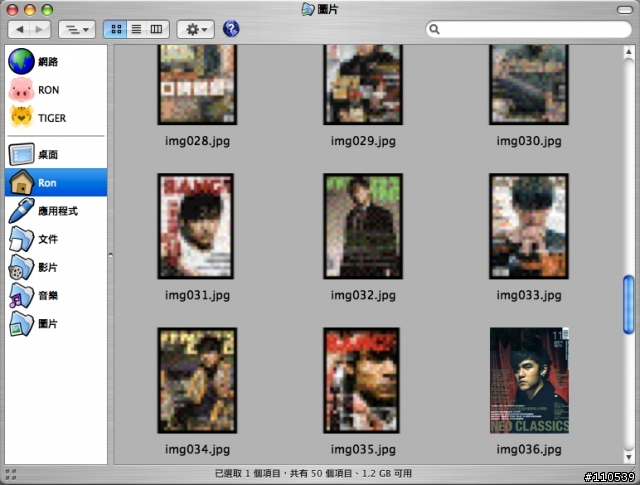The image size is (640, 485).
Task: Click the img034.jpg file name
Action: pos(197,449)
